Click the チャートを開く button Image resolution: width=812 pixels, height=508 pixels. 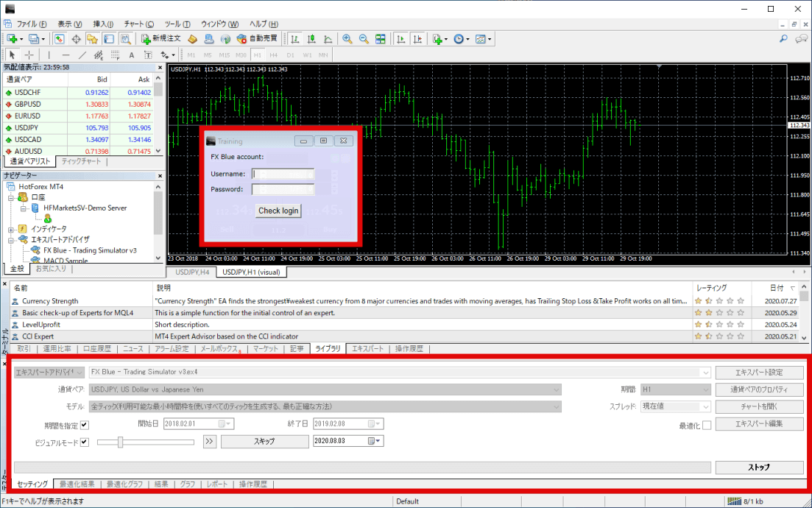[759, 406]
